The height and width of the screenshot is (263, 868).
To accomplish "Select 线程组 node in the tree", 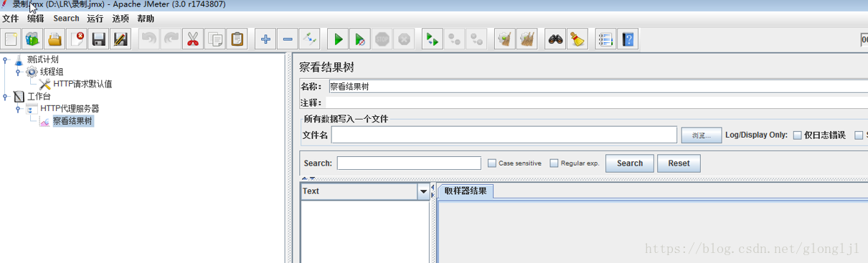I will 52,72.
